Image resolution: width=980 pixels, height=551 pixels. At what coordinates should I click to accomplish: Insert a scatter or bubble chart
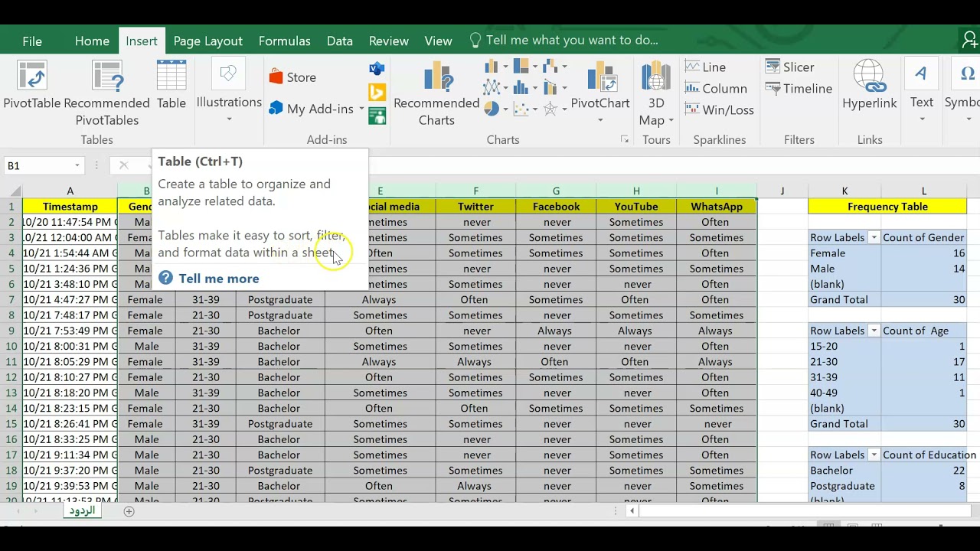point(521,109)
